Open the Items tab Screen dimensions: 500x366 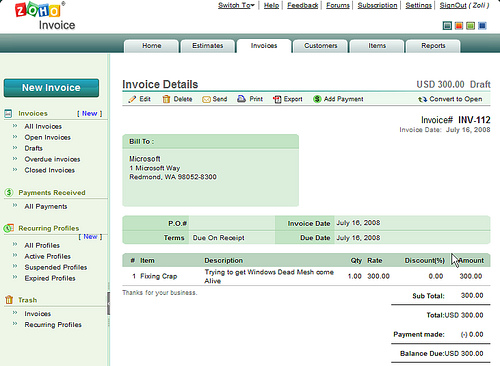pos(377,46)
